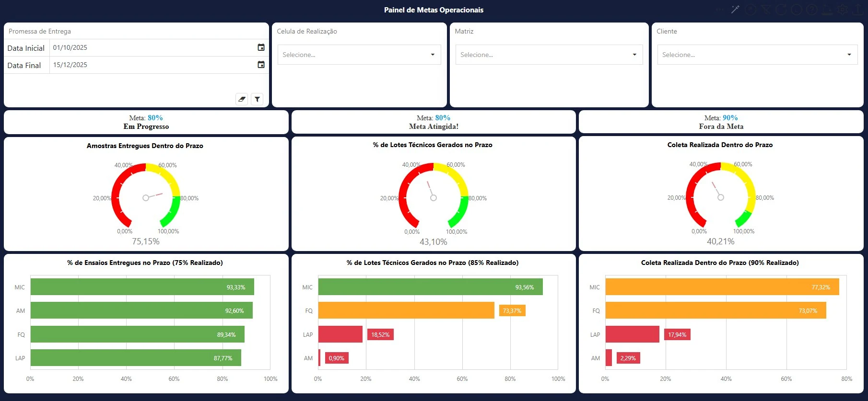The image size is (868, 401).
Task: Open the Celula de Realização dropdown
Action: click(359, 55)
